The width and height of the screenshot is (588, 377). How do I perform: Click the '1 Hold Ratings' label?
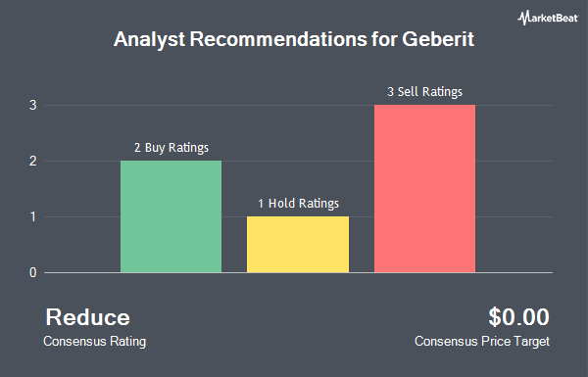tap(298, 204)
